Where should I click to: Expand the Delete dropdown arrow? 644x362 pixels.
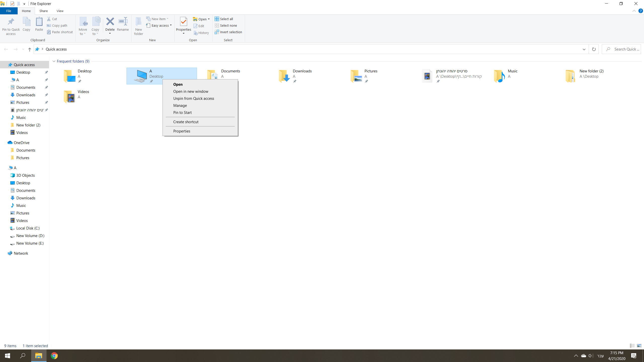coord(110,33)
